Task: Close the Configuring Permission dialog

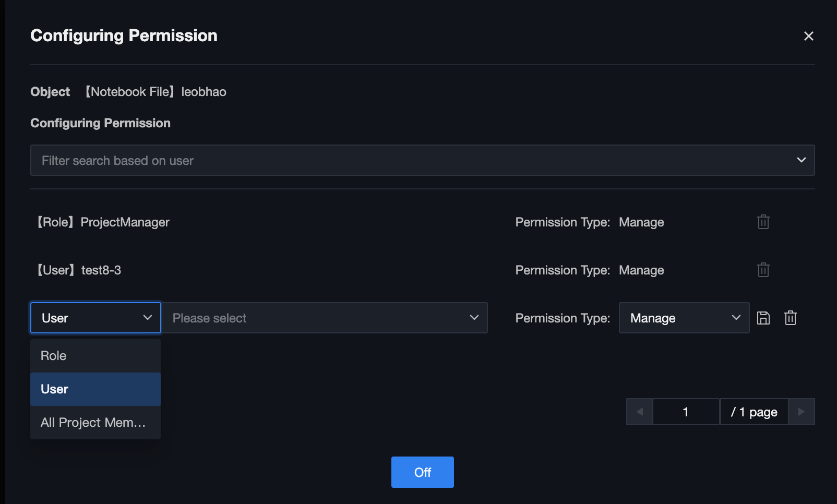Action: point(808,36)
